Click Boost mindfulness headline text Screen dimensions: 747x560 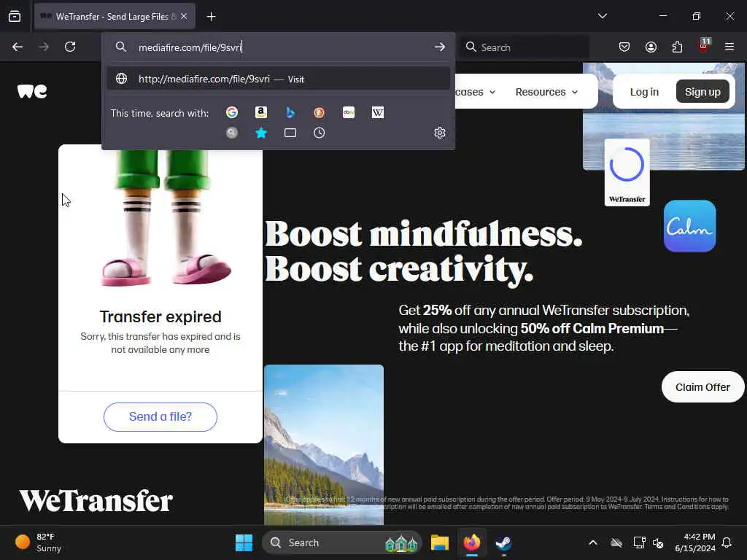point(424,234)
